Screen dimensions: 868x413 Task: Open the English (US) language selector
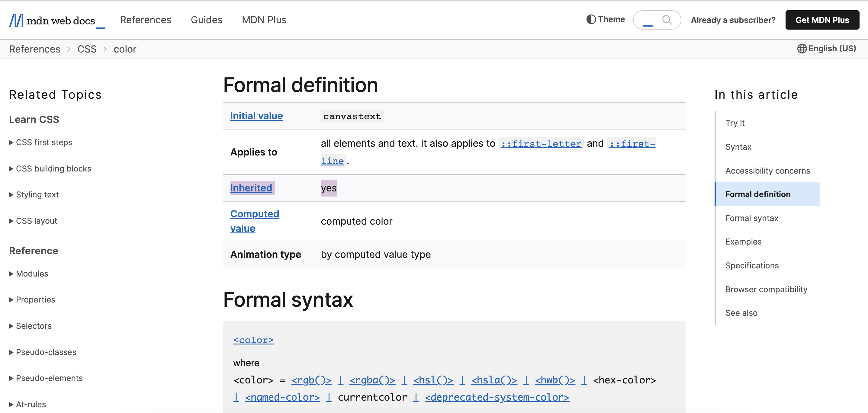(x=826, y=49)
